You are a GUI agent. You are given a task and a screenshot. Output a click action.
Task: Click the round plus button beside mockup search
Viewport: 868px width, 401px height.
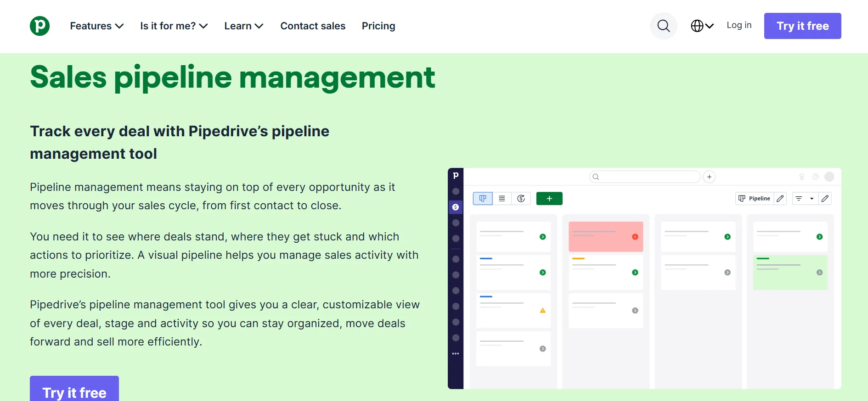(709, 177)
